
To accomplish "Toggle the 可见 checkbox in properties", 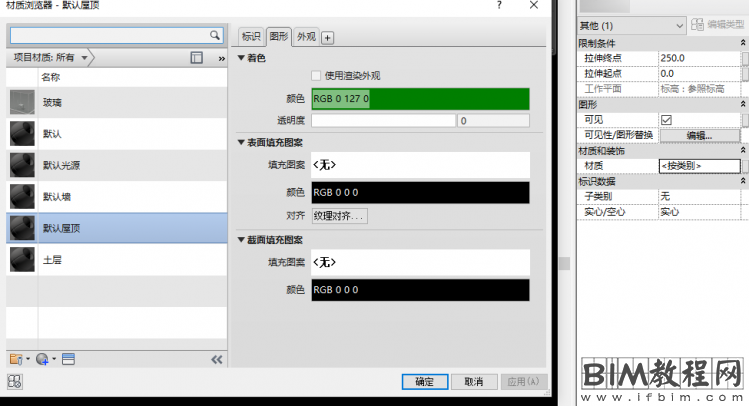I will tap(666, 120).
